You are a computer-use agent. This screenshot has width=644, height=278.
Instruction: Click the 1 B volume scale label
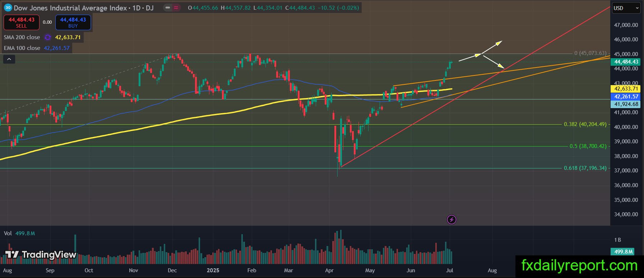tap(617, 240)
